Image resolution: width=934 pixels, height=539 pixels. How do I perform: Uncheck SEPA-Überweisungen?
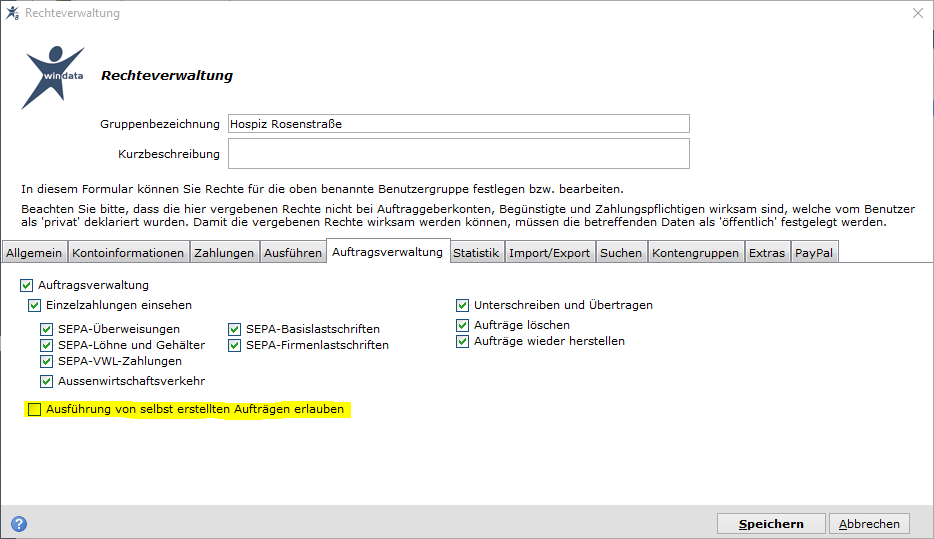46,329
